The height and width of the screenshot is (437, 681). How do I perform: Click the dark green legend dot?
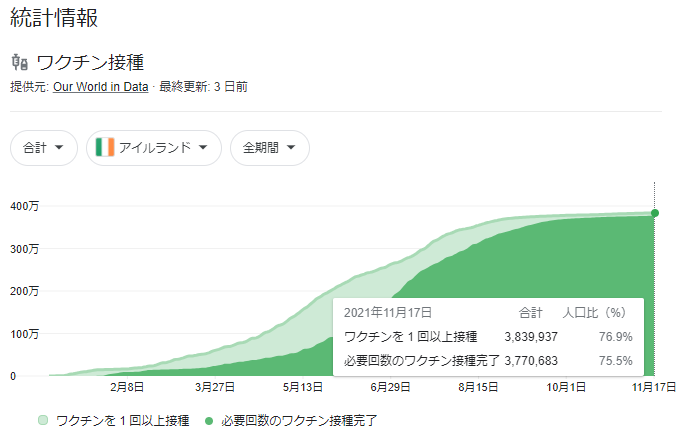click(x=209, y=421)
